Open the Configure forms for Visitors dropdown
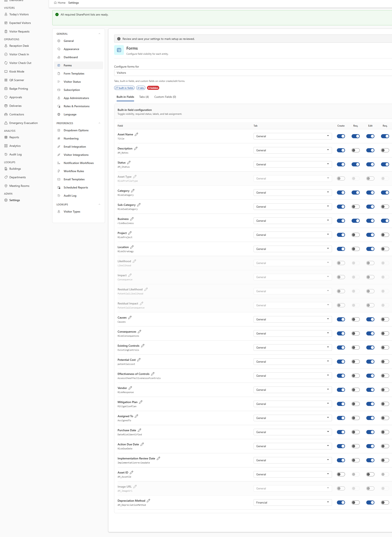The width and height of the screenshot is (392, 537). coord(253,73)
